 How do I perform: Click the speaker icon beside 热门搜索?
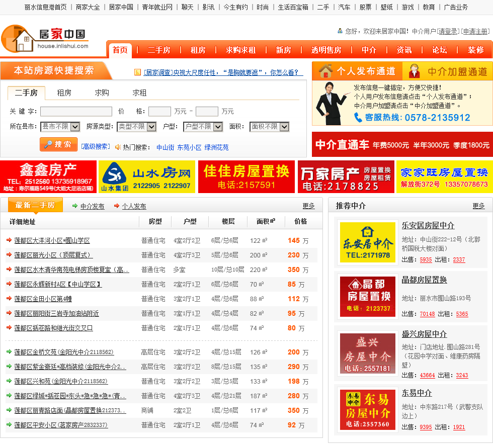click(118, 147)
